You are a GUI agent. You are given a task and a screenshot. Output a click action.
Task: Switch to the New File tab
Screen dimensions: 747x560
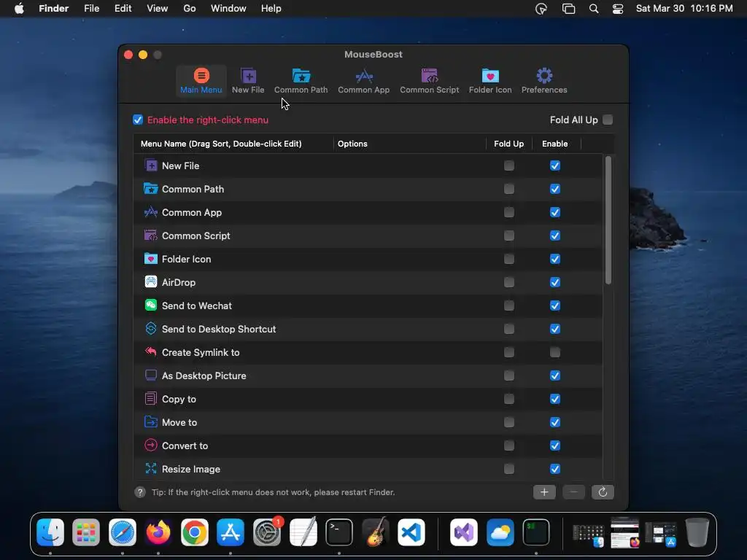point(248,81)
